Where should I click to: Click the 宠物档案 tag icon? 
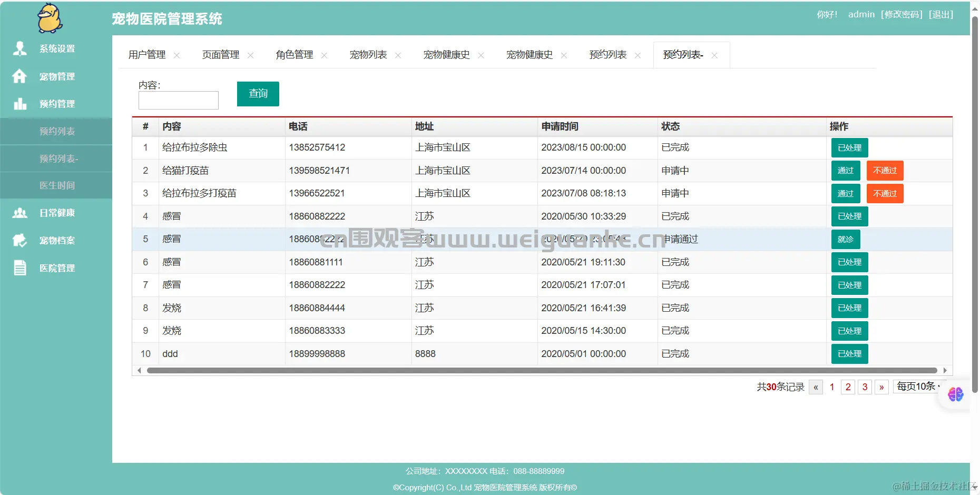click(20, 240)
